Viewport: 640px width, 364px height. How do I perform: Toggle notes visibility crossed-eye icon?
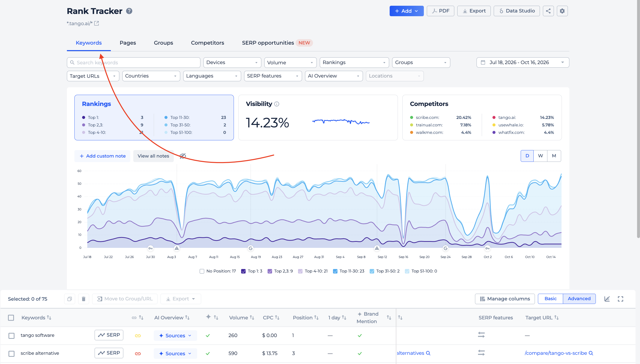click(x=183, y=156)
